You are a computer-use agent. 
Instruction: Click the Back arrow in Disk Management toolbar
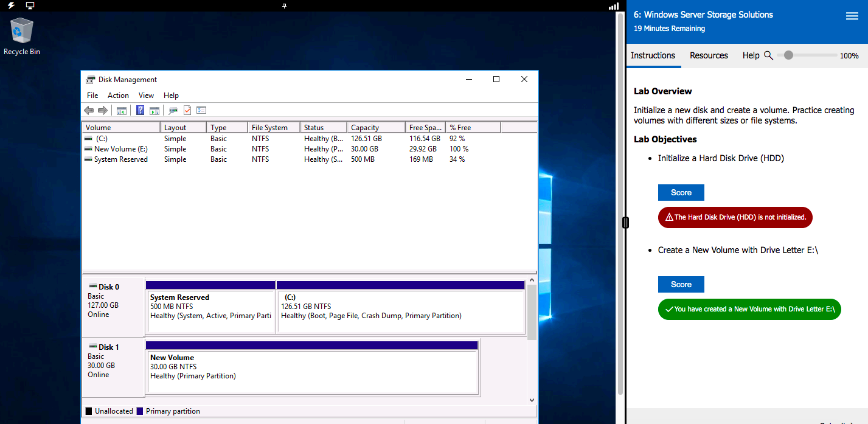[89, 111]
